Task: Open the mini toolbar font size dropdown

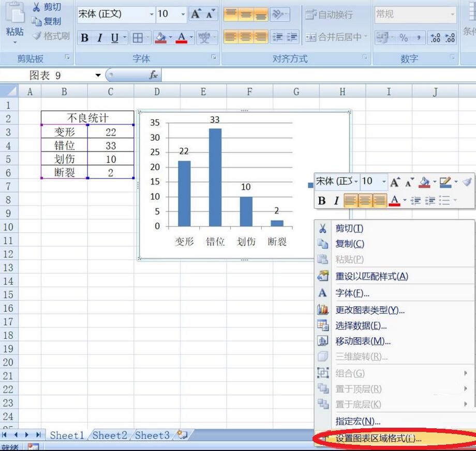Action: [x=384, y=182]
